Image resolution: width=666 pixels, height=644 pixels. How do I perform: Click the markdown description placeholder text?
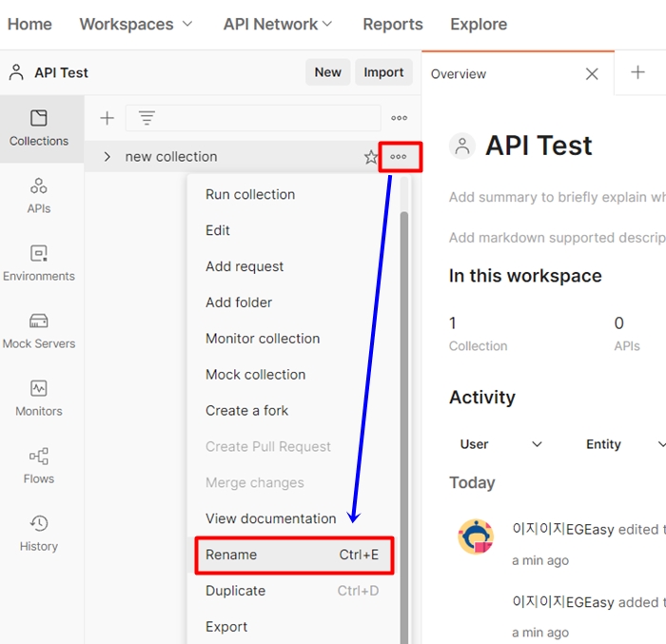pyautogui.click(x=558, y=238)
